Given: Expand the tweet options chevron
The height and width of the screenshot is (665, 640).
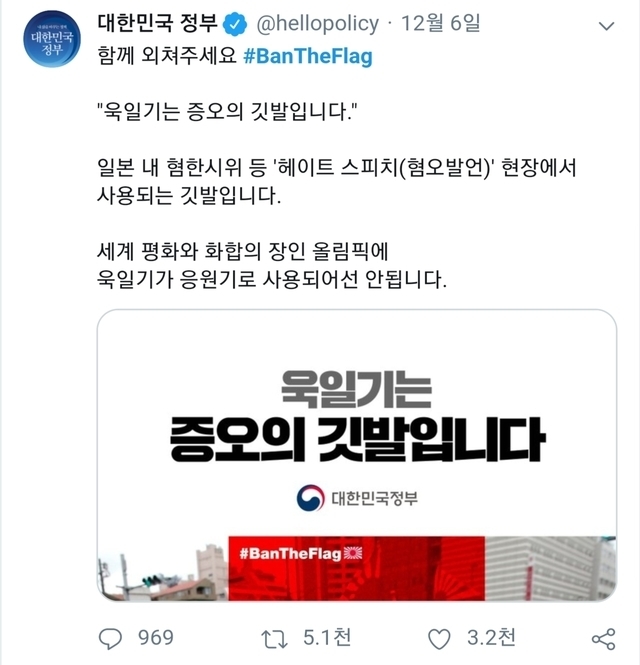Looking at the screenshot, I should coord(606,26).
